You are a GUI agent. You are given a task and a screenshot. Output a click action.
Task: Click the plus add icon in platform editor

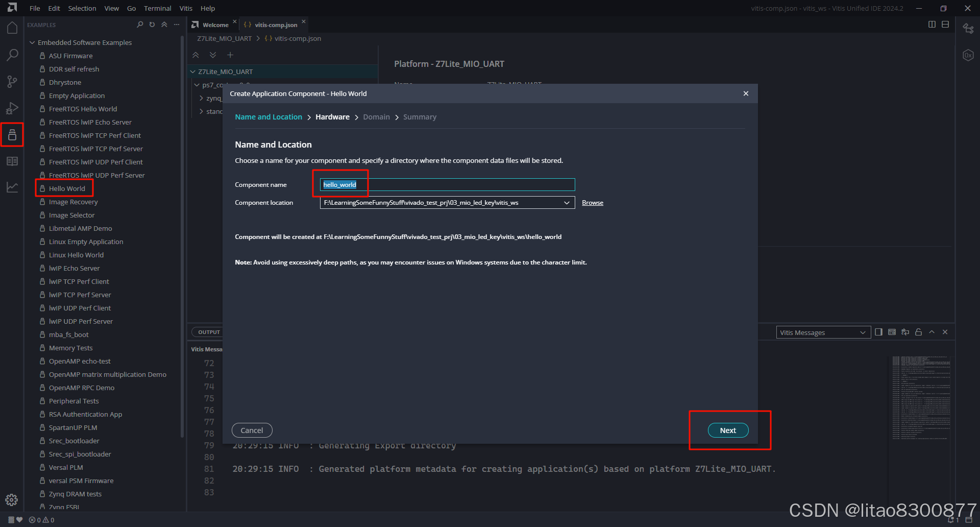[230, 55]
